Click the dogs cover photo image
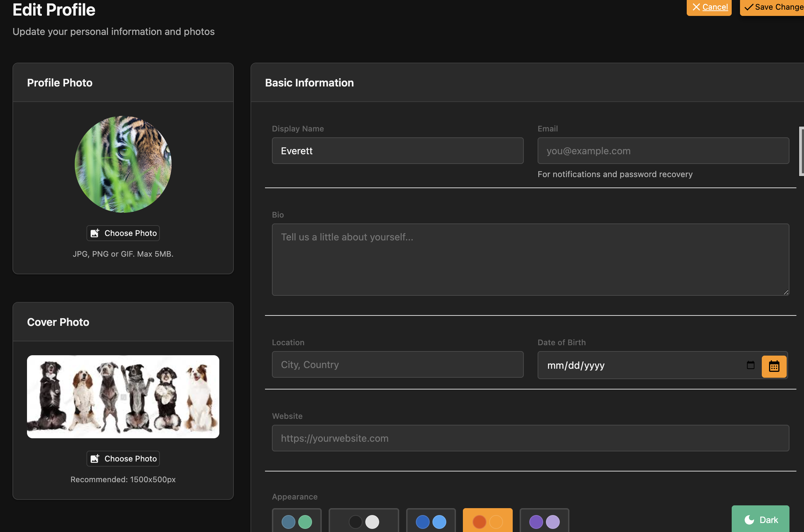804x532 pixels. [123, 397]
